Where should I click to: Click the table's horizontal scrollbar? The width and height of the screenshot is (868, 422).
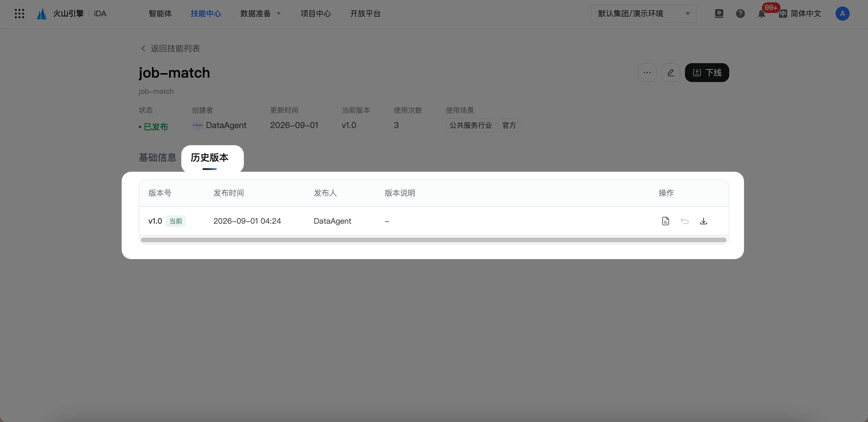point(433,240)
